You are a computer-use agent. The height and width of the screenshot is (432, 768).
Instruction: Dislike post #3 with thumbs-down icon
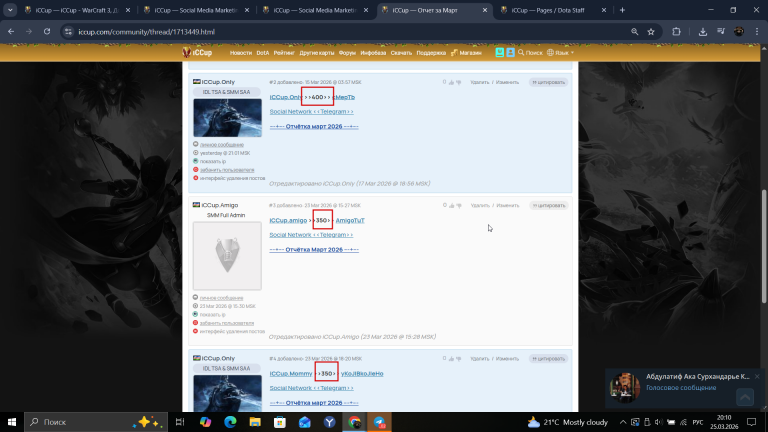coord(458,205)
